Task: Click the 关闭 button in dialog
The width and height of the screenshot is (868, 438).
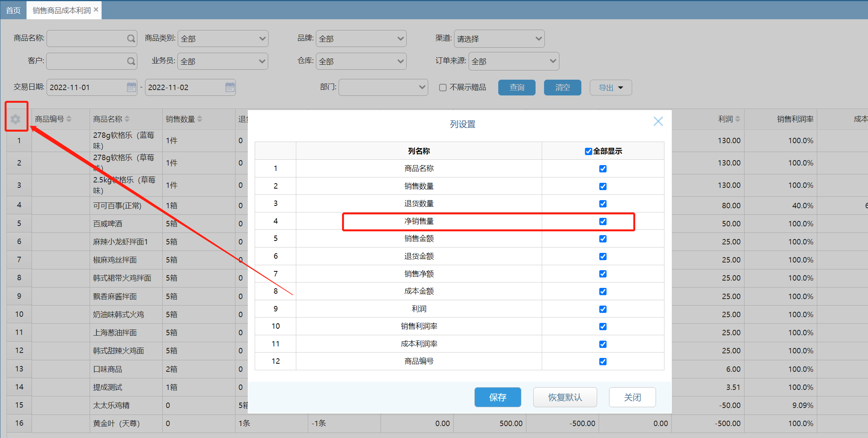Action: coord(632,397)
